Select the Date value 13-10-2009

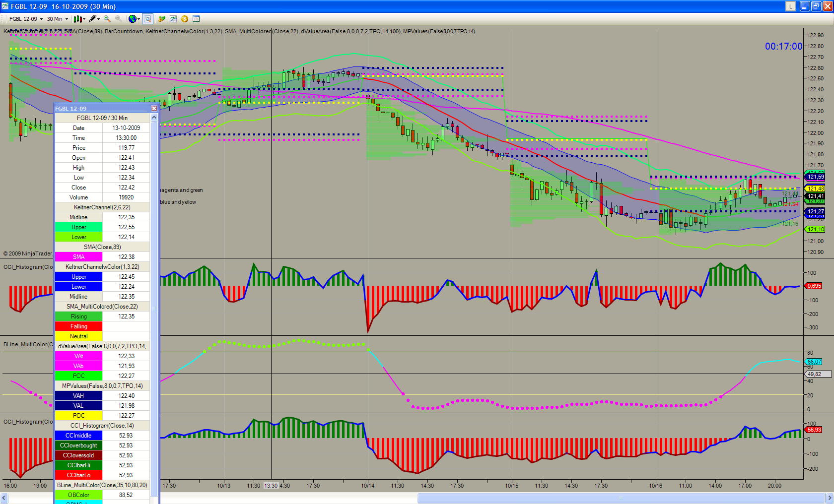pyautogui.click(x=126, y=128)
